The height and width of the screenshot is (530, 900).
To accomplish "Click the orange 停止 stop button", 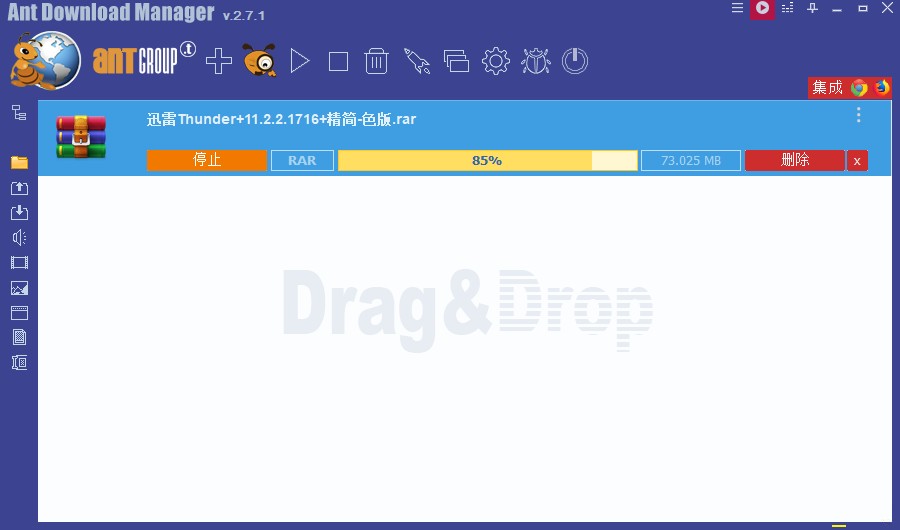I will 207,160.
